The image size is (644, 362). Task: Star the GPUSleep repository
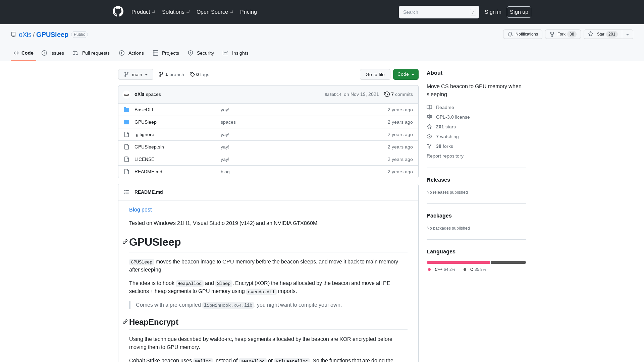click(x=603, y=34)
